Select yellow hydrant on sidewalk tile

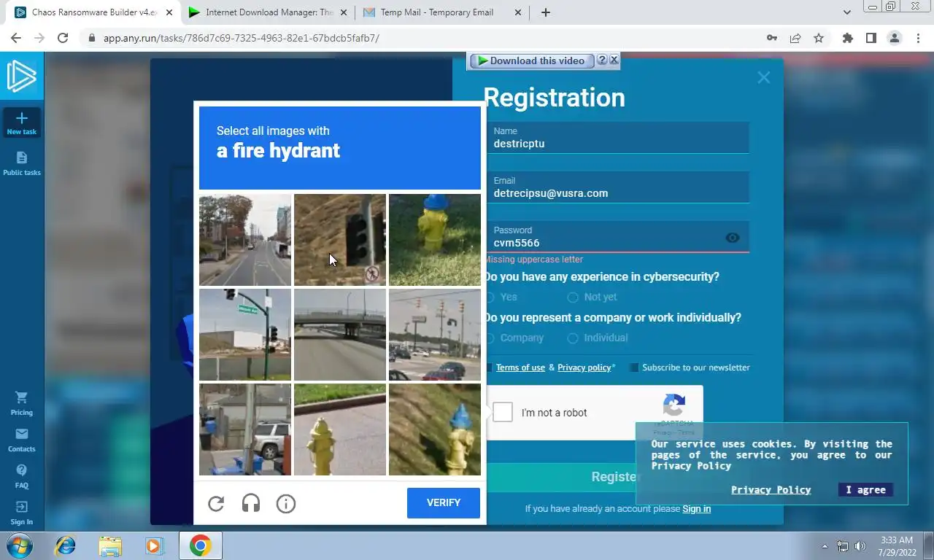[x=340, y=429]
